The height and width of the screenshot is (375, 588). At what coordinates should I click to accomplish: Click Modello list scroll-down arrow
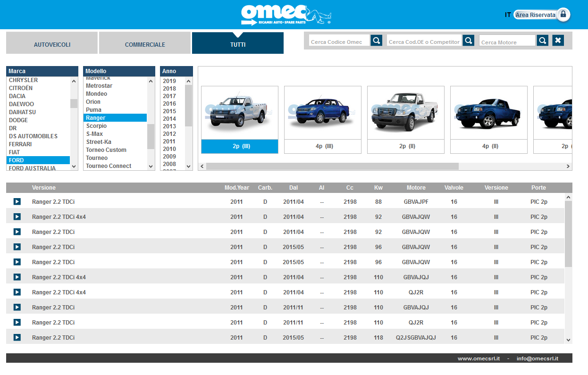pos(151,166)
